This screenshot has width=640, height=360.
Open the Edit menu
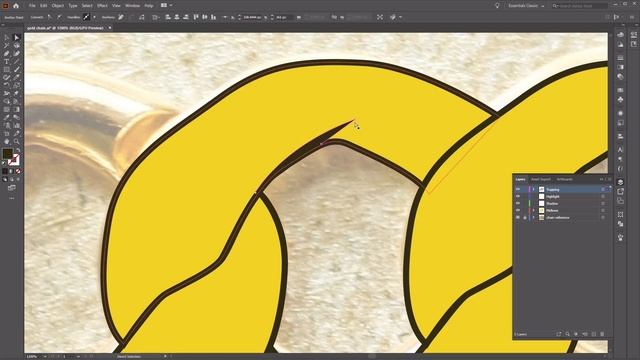pos(43,6)
